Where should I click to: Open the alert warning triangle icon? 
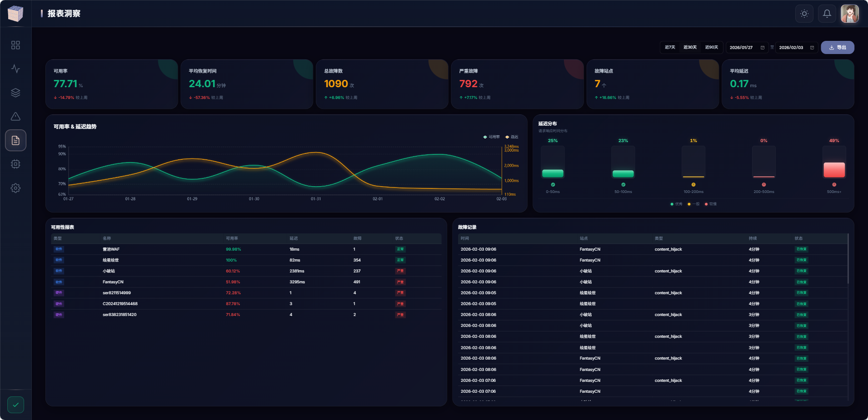(15, 117)
